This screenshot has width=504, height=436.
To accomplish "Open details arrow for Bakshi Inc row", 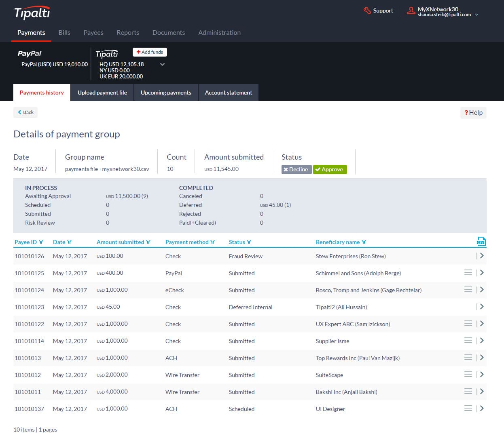I will click(x=482, y=392).
